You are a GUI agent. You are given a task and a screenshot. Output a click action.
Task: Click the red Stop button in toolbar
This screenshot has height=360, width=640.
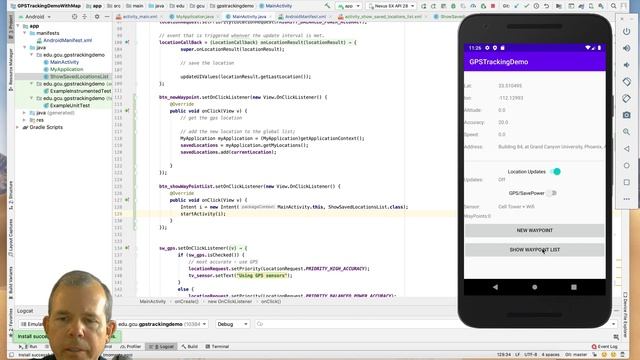pos(493,6)
